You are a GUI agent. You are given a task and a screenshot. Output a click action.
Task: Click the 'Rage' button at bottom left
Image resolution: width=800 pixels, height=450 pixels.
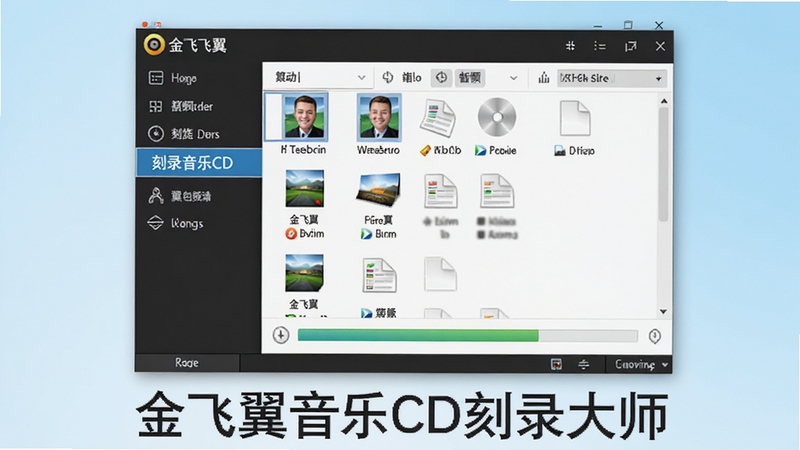coord(187,363)
